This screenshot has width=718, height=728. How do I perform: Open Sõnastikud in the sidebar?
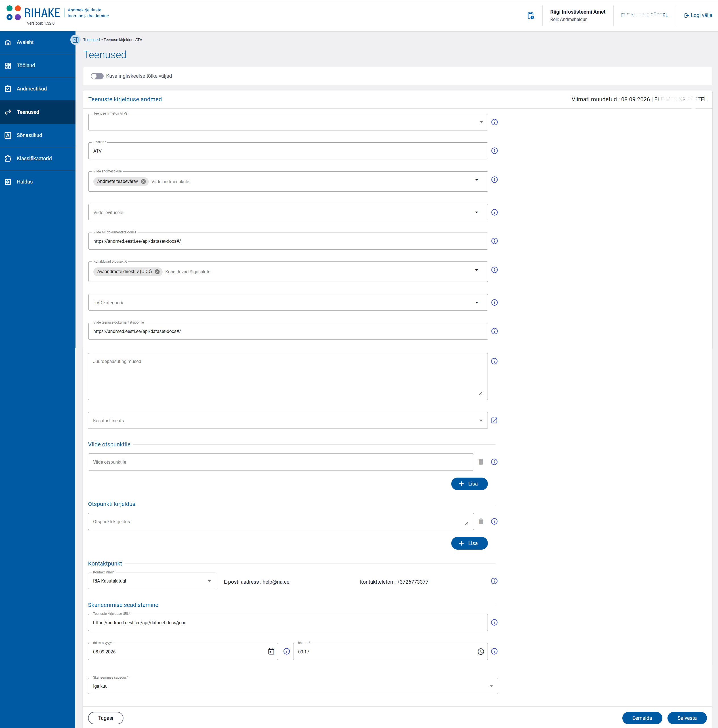pyautogui.click(x=38, y=135)
